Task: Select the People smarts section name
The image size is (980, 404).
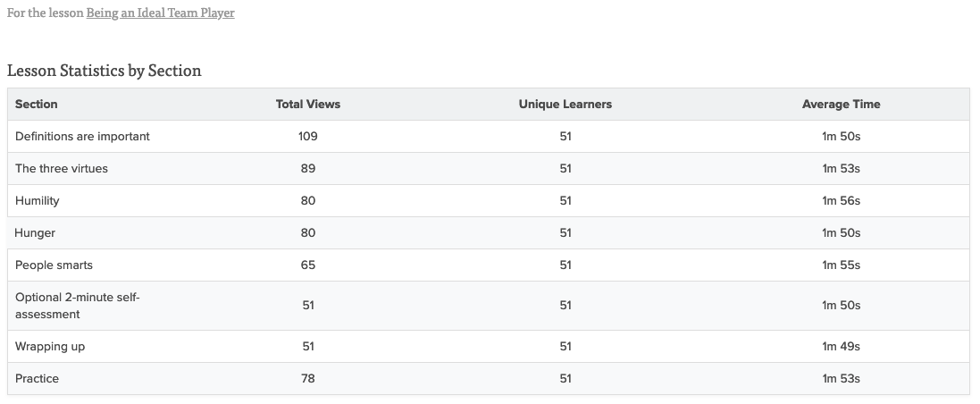Action: (54, 265)
